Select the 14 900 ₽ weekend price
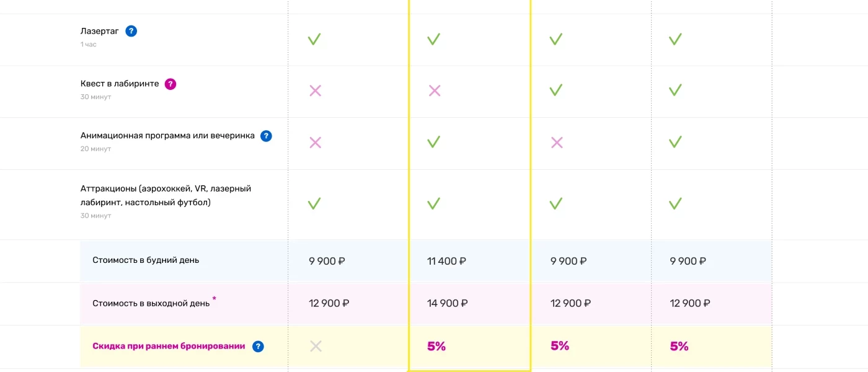The height and width of the screenshot is (372, 868). (447, 304)
